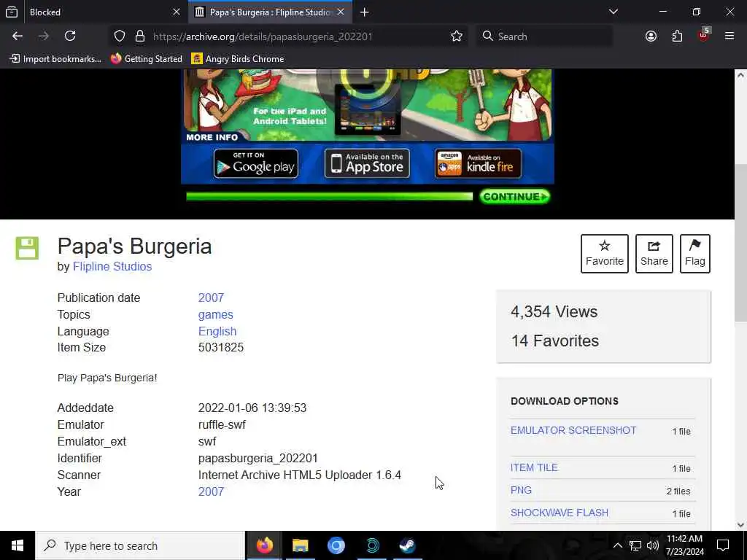Viewport: 747px width, 560px height.
Task: Tap the Kindle Fire badge in game
Action: point(478,164)
